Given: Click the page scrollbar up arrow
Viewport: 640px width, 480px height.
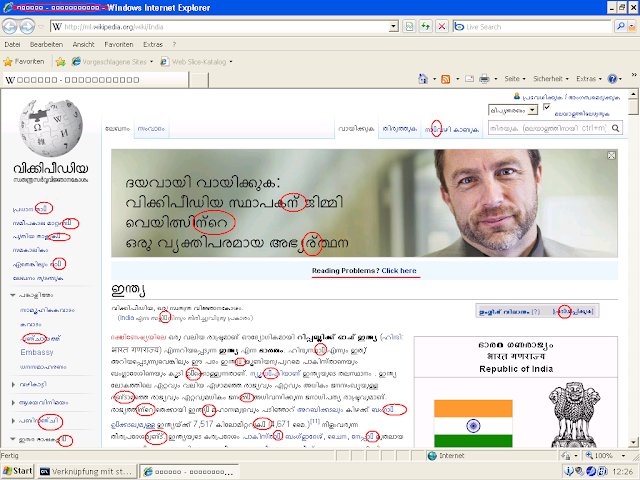Looking at the screenshot, I should pyautogui.click(x=633, y=94).
